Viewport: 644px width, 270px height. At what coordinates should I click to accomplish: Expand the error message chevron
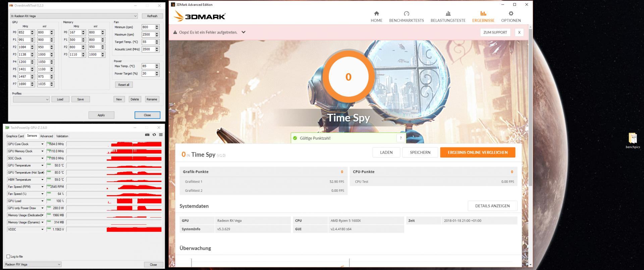[x=244, y=32]
